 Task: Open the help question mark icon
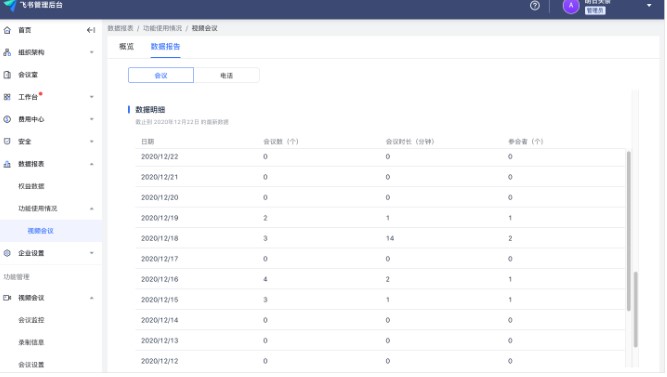(535, 6)
